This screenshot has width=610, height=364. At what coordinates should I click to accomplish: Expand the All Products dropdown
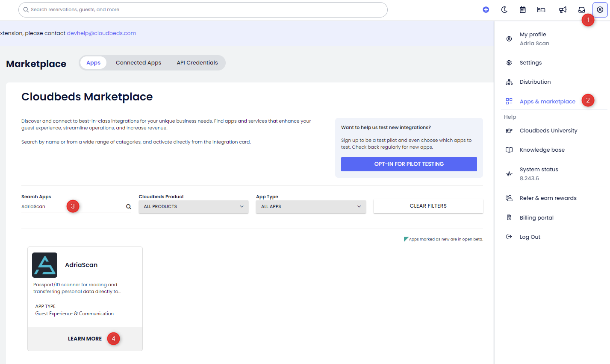pyautogui.click(x=194, y=206)
